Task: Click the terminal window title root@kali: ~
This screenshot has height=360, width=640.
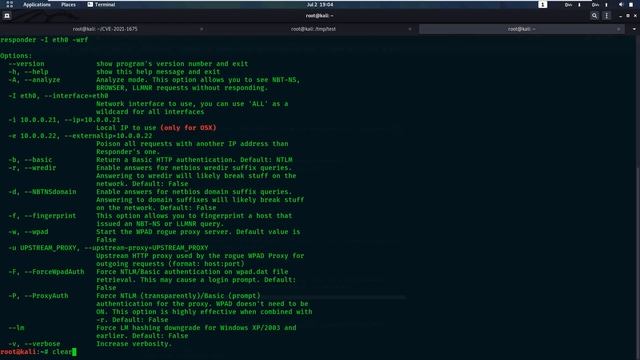Action: pyautogui.click(x=320, y=16)
